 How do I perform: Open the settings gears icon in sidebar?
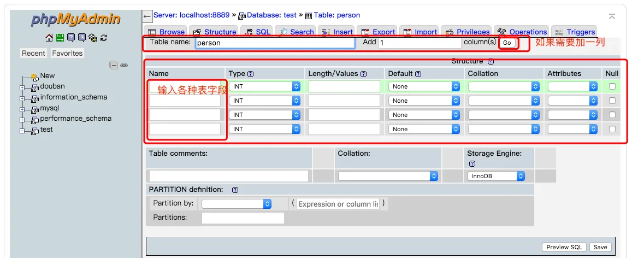(92, 38)
